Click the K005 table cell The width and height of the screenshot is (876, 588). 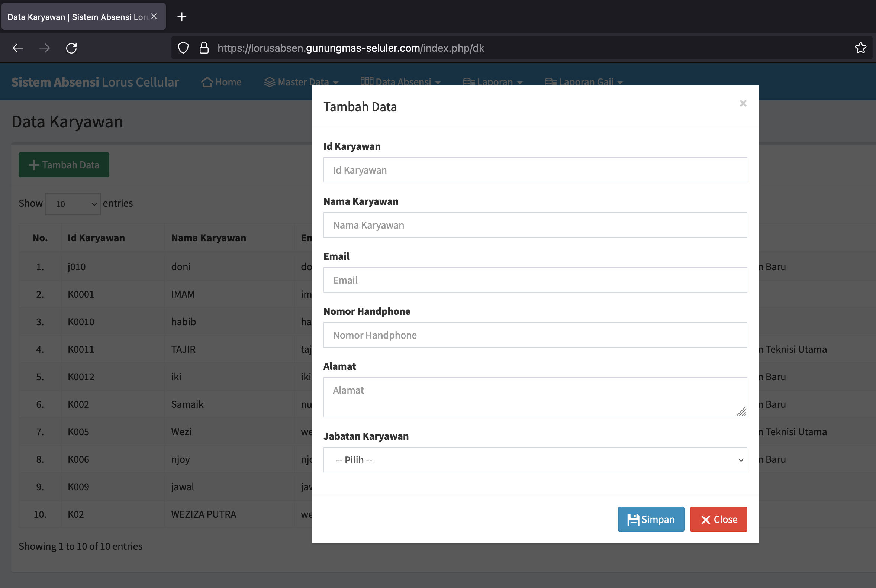[x=113, y=432]
